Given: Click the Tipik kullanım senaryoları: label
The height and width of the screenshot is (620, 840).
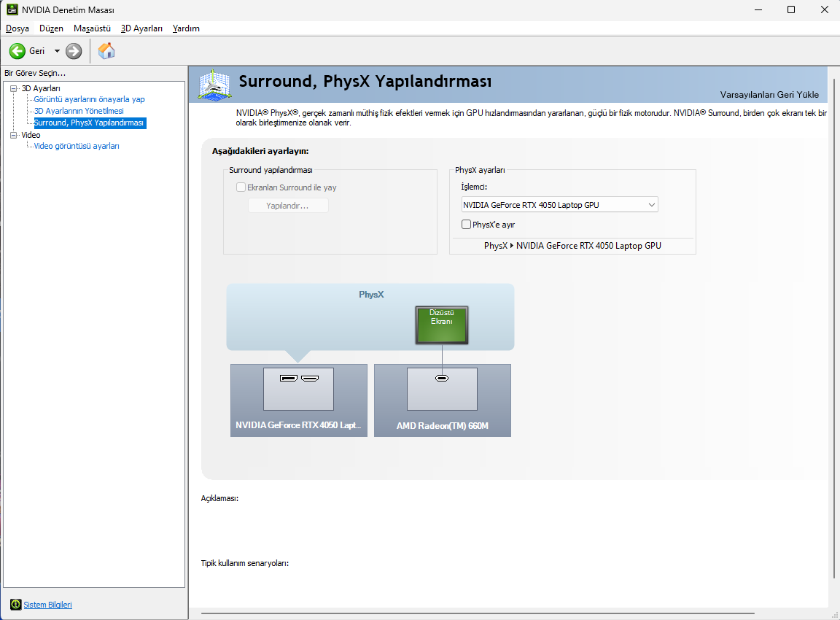Looking at the screenshot, I should 245,563.
